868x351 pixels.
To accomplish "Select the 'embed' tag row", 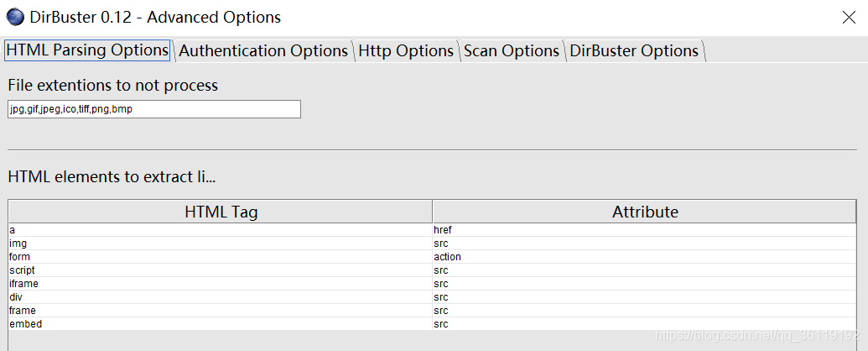I will coord(220,324).
